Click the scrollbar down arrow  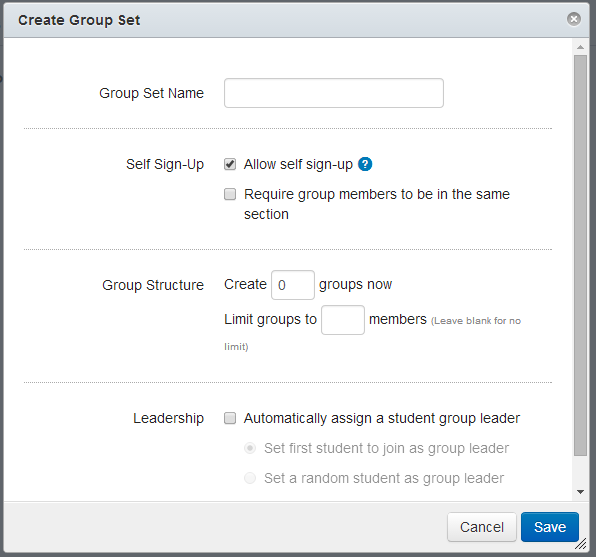pyautogui.click(x=580, y=492)
